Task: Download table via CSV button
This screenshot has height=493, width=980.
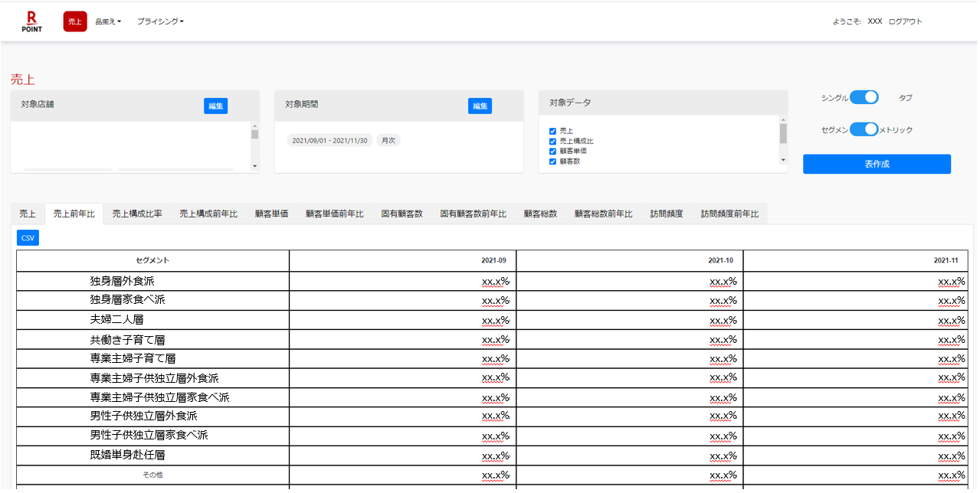Action: 28,238
